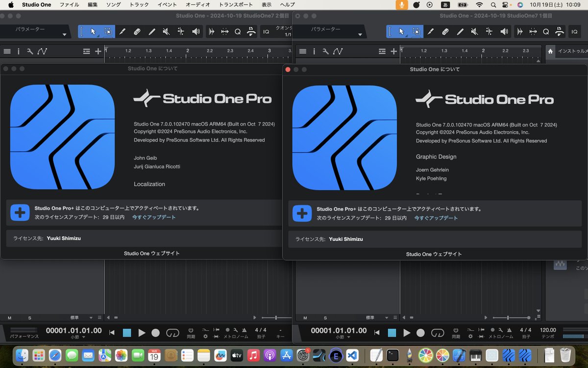Open the 標準 track height dropdown in the left window

point(81,318)
